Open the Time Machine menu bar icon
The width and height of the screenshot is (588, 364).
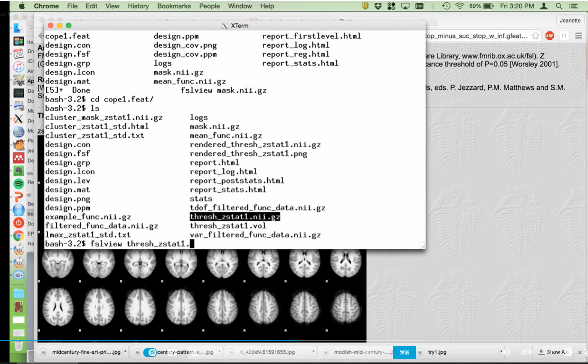[446, 6]
